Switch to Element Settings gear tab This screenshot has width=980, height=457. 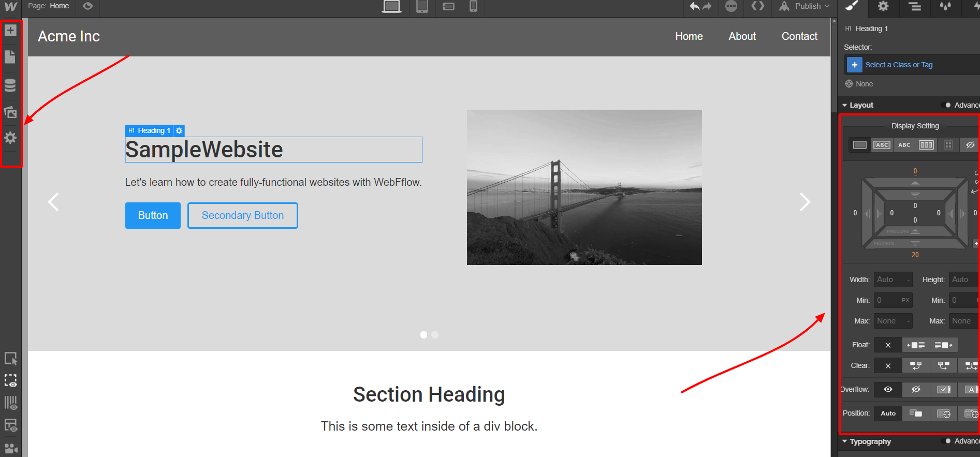tap(883, 6)
